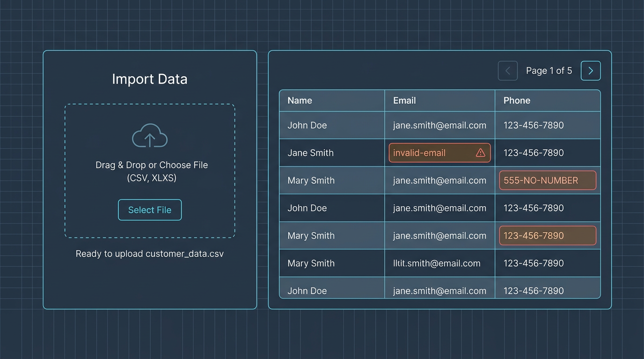Select the highlighted 555-NO-NUMBER error field
The image size is (644, 359).
pos(547,180)
